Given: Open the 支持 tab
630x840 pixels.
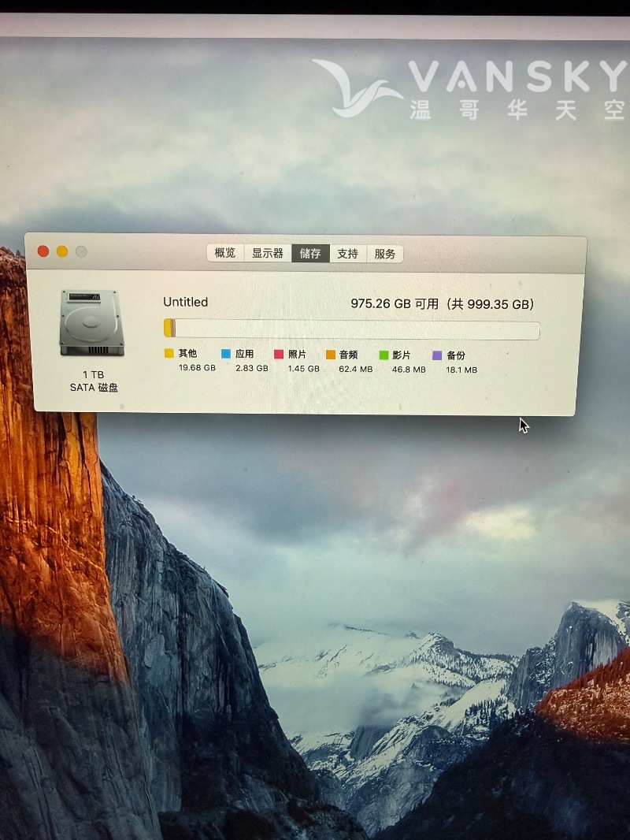Looking at the screenshot, I should coord(347,253).
